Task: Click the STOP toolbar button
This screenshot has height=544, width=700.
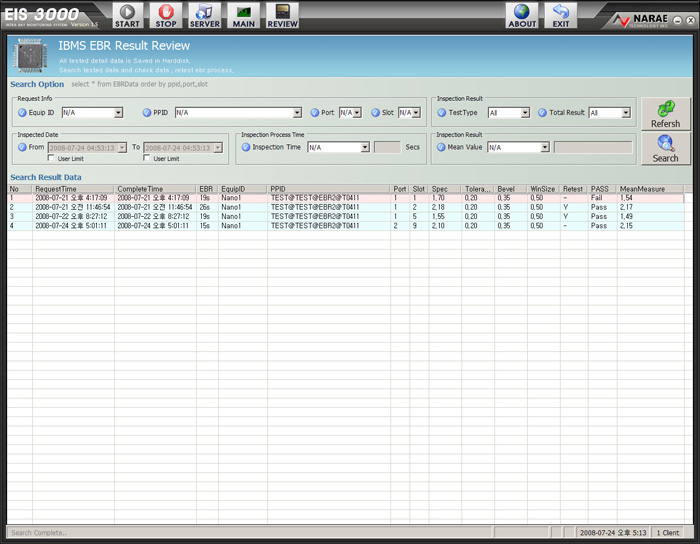Action: pos(166,16)
